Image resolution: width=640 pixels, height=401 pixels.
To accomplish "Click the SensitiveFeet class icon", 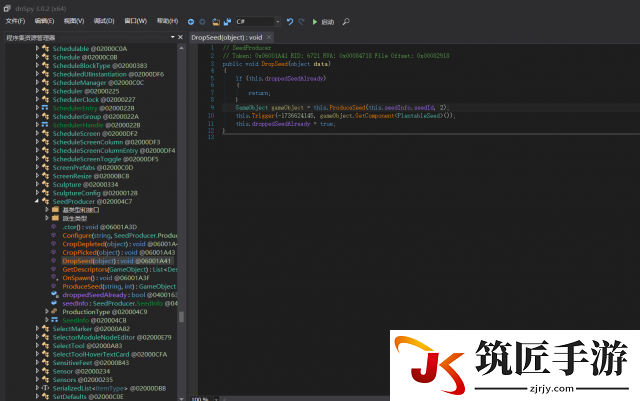I will click(45, 363).
